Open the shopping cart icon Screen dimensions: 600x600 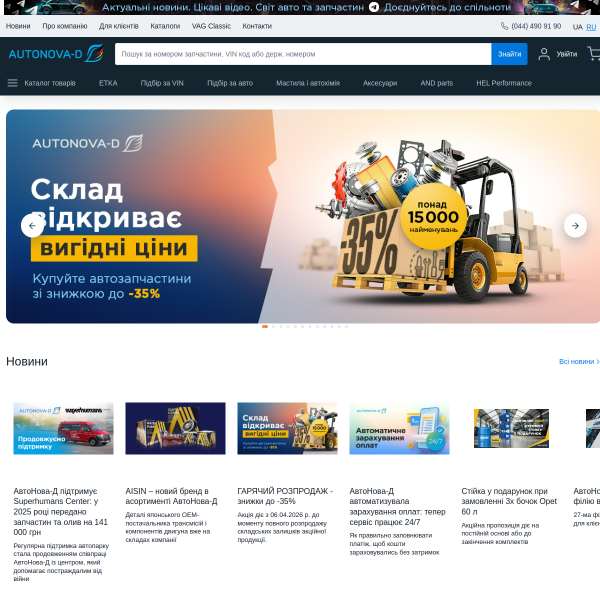coord(594,54)
